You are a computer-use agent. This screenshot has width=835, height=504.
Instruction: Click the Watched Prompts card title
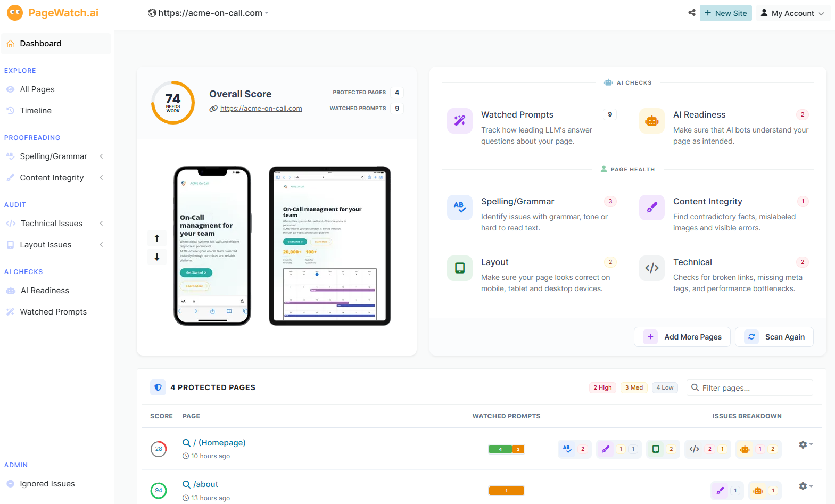pyautogui.click(x=517, y=115)
